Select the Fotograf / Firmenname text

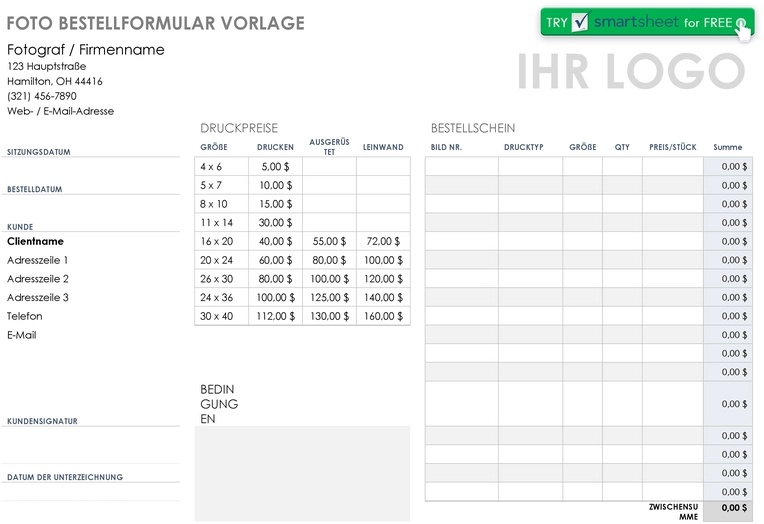click(86, 50)
